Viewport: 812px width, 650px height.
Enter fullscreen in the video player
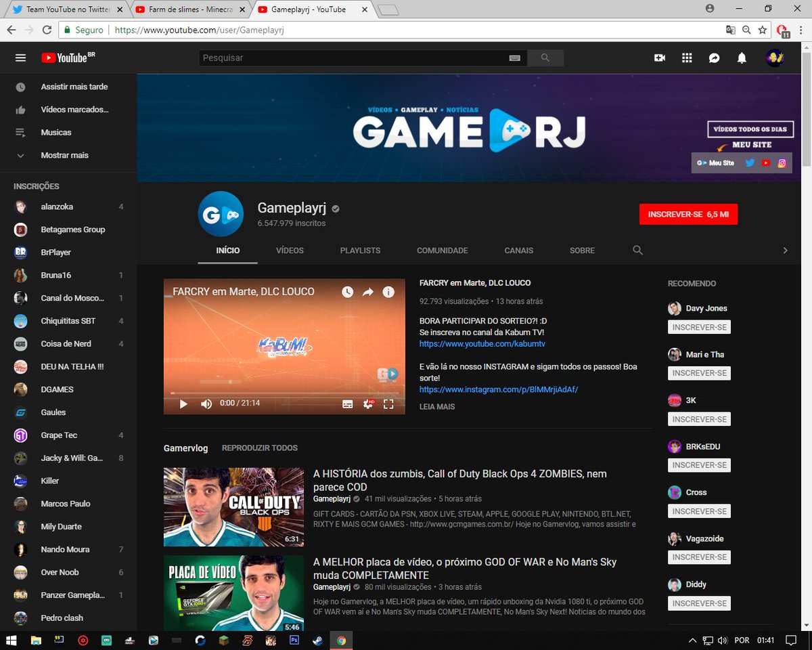388,404
